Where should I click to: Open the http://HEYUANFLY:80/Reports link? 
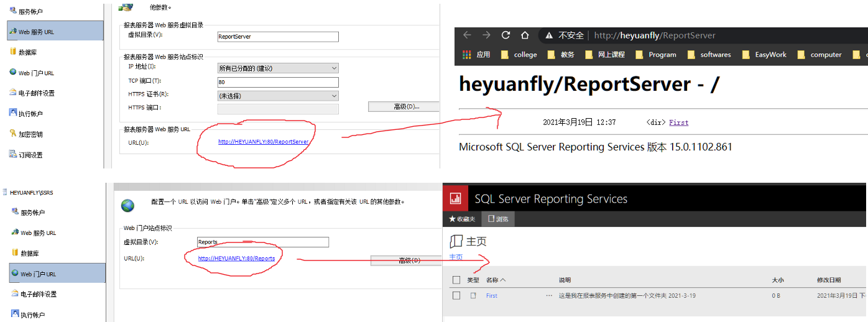(236, 258)
